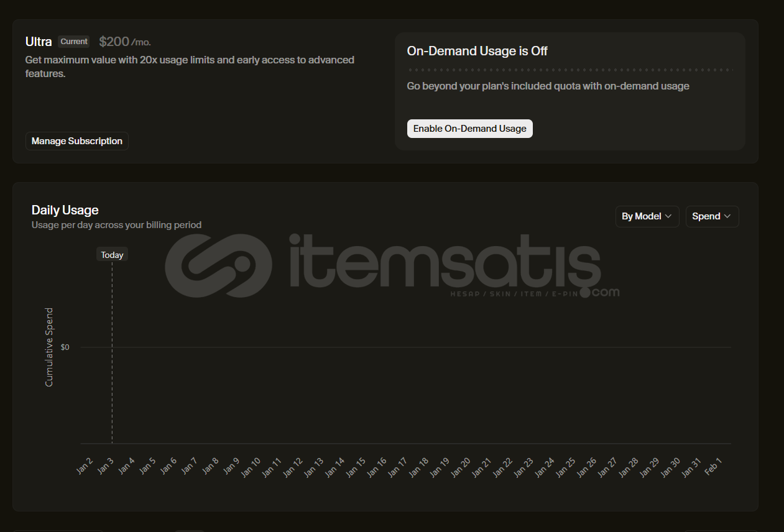This screenshot has width=784, height=532.
Task: Click the $200/mo. price text
Action: 125,42
